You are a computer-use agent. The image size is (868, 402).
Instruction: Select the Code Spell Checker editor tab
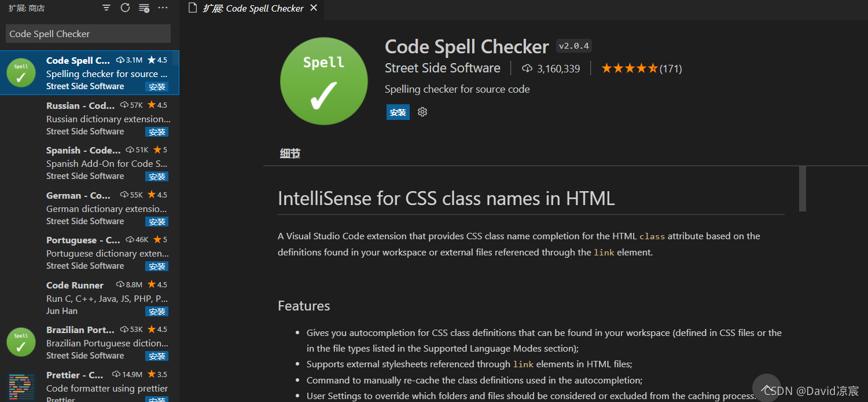click(252, 8)
